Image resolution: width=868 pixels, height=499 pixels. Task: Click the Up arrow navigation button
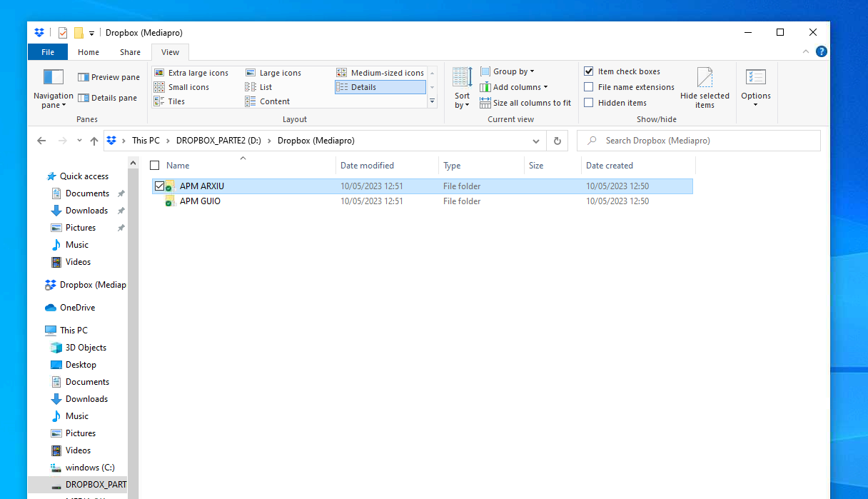pyautogui.click(x=94, y=141)
